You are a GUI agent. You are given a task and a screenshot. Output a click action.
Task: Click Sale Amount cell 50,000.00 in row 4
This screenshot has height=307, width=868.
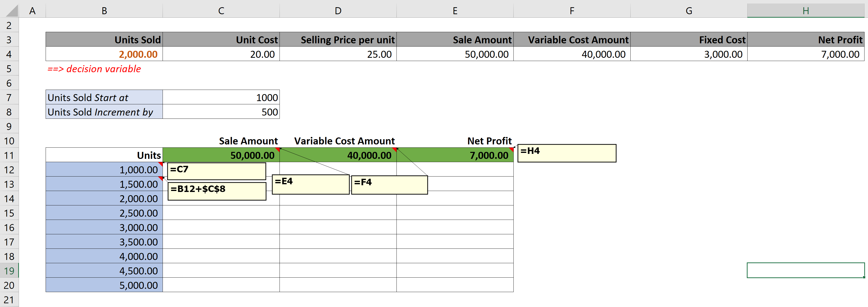[x=455, y=54]
